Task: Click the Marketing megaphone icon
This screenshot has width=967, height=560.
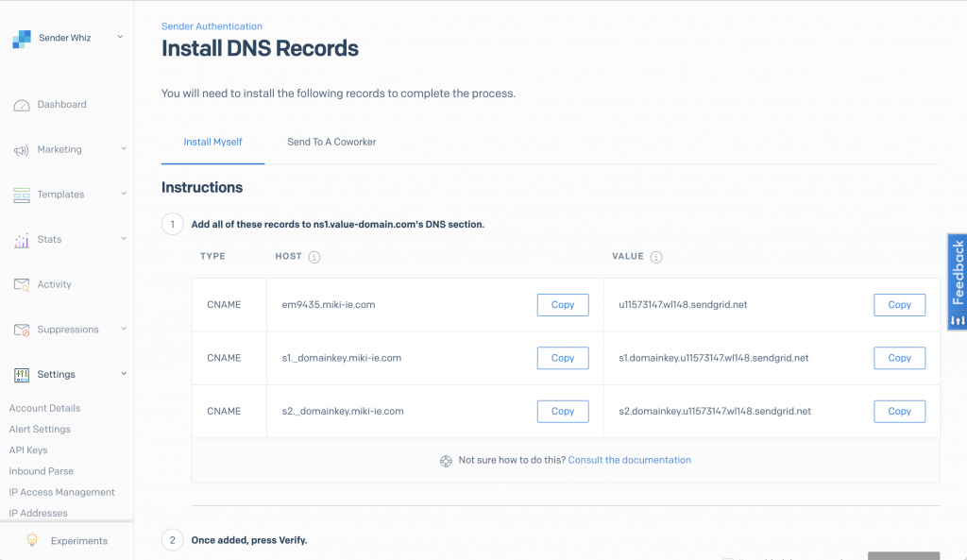Action: 22,150
